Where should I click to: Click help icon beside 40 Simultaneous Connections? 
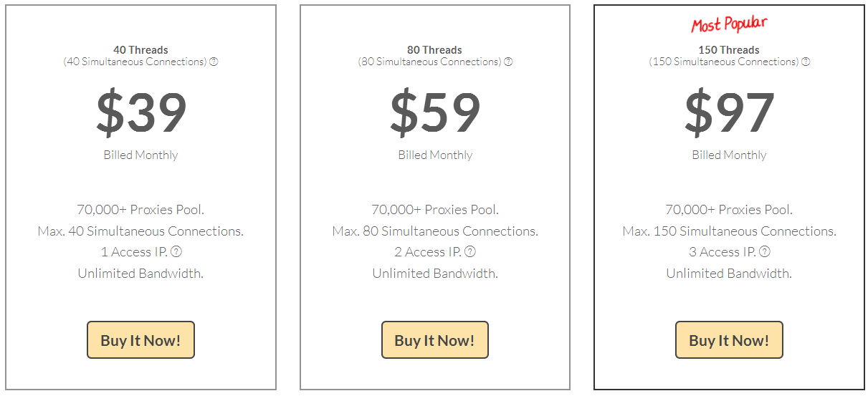pos(214,62)
